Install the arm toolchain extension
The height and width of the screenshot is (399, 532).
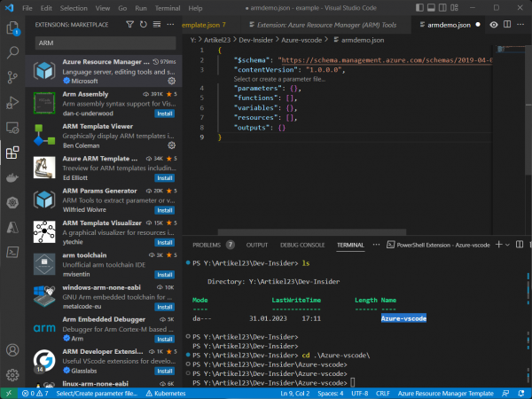[x=165, y=275]
